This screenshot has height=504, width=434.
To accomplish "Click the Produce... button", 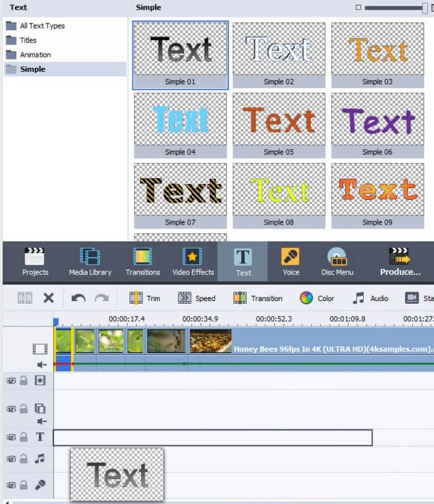I will pos(400,261).
